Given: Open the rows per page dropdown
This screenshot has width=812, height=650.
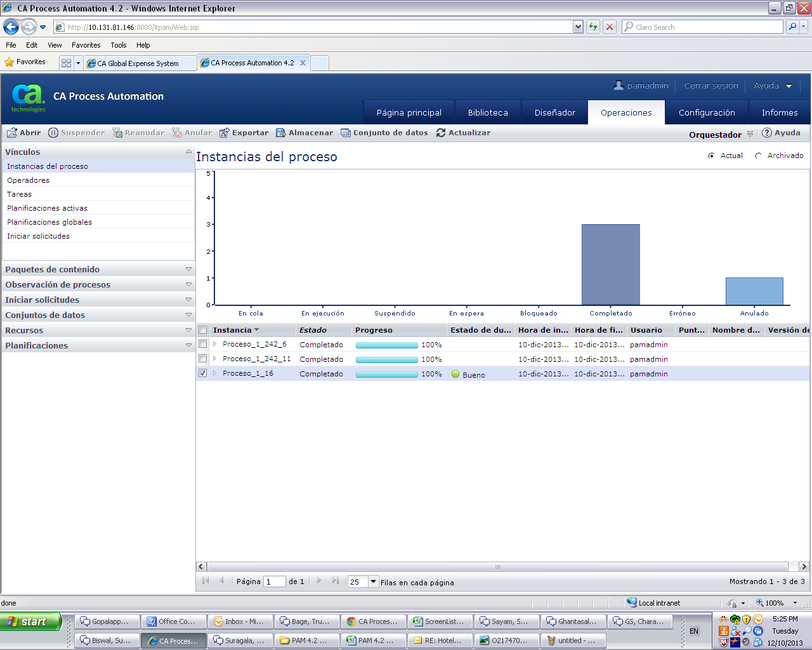Looking at the screenshot, I should [374, 581].
